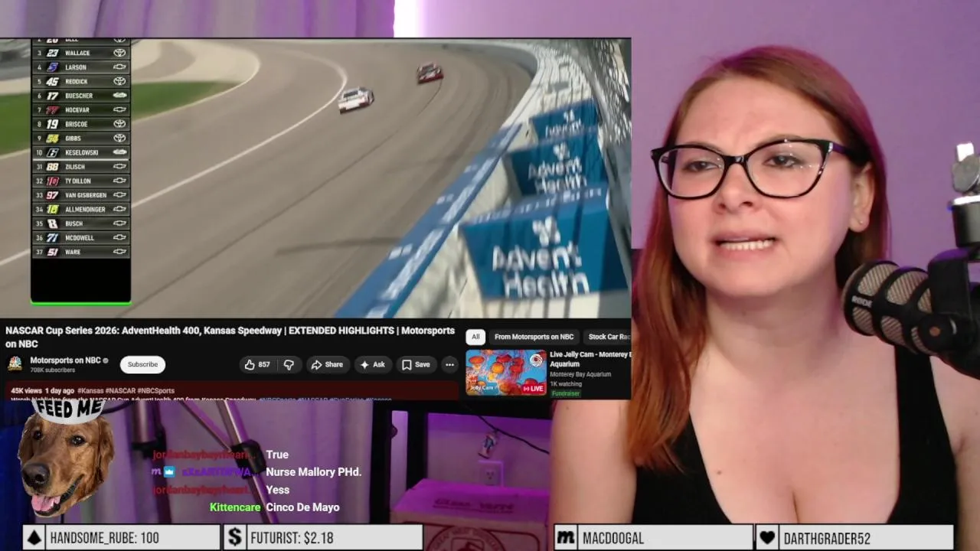980x551 pixels.
Task: Open Motorsports on NBC channel avatar
Action: coord(15,364)
